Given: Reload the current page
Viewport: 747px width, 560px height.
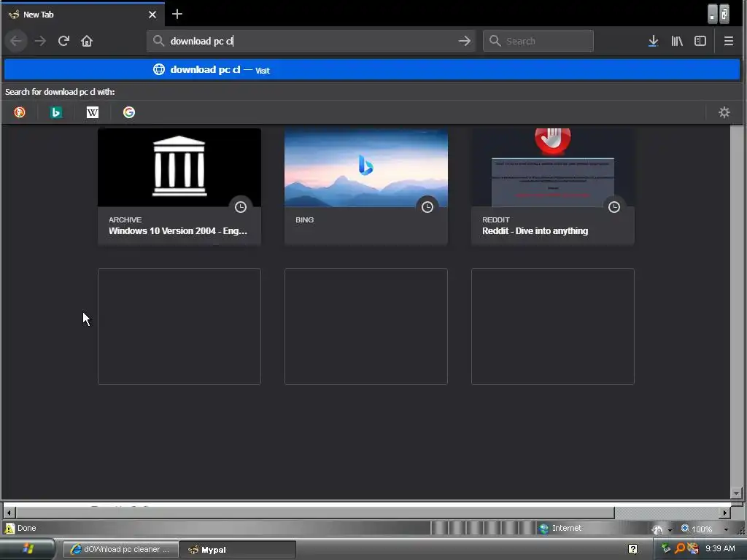Looking at the screenshot, I should pyautogui.click(x=63, y=41).
